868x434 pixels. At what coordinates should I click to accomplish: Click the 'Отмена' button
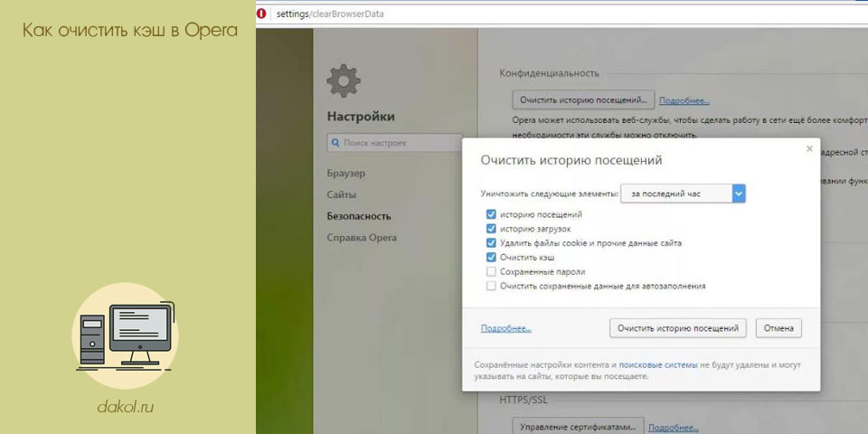[778, 327]
